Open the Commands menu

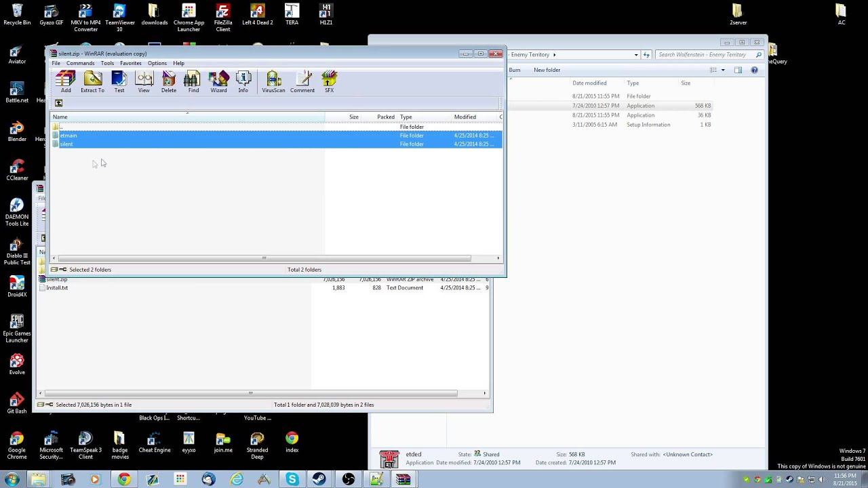[81, 63]
